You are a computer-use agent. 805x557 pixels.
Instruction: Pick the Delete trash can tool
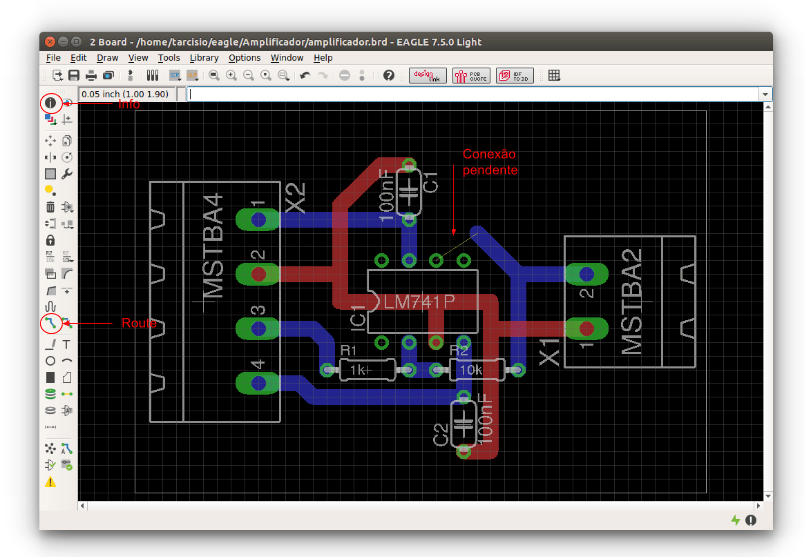pos(50,207)
